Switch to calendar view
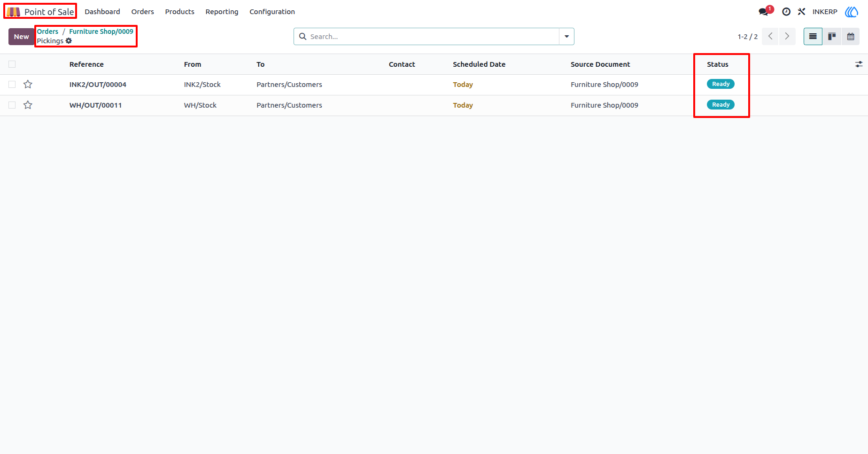 pos(851,36)
